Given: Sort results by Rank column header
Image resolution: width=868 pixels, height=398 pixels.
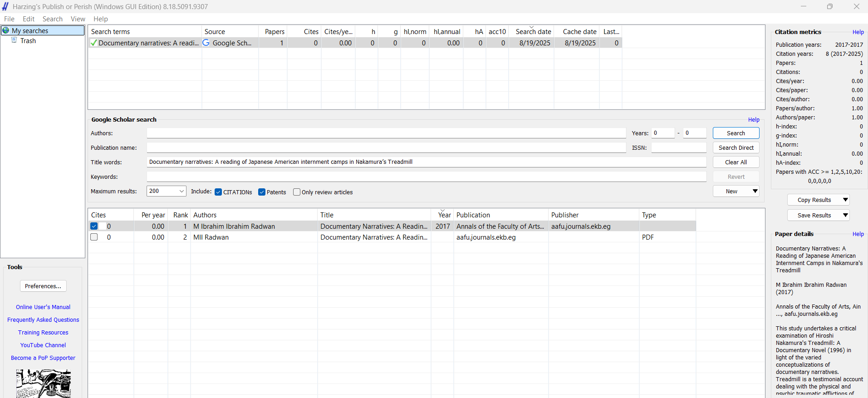Looking at the screenshot, I should (179, 215).
